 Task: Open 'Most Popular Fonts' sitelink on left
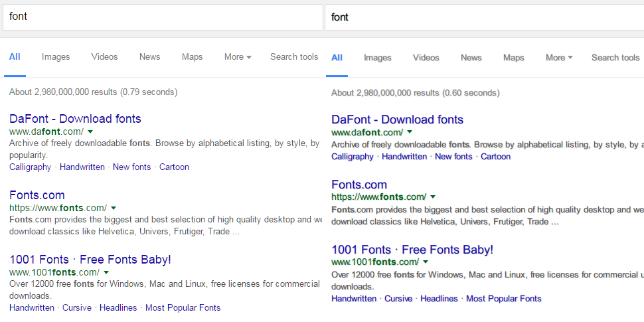click(183, 308)
